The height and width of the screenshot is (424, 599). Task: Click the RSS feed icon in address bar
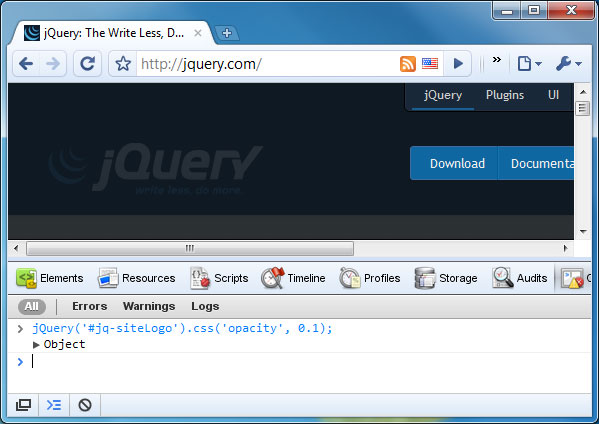point(408,63)
